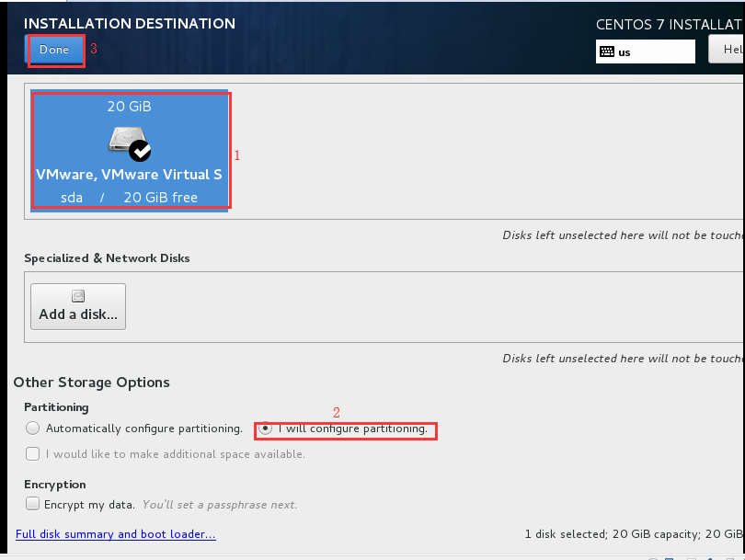This screenshot has height=560, width=745.
Task: Click the keyboard icon next to us
Action: [607, 51]
